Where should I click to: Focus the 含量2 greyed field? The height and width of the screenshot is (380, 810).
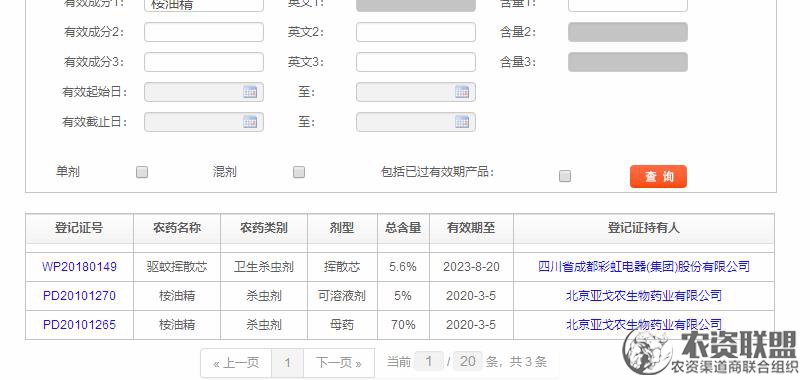(x=628, y=32)
